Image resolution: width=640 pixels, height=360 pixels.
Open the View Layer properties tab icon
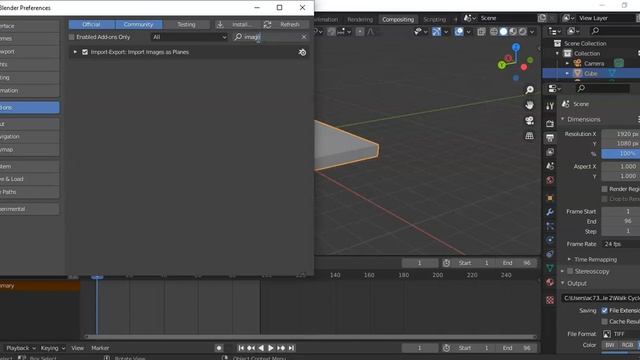coord(550,152)
